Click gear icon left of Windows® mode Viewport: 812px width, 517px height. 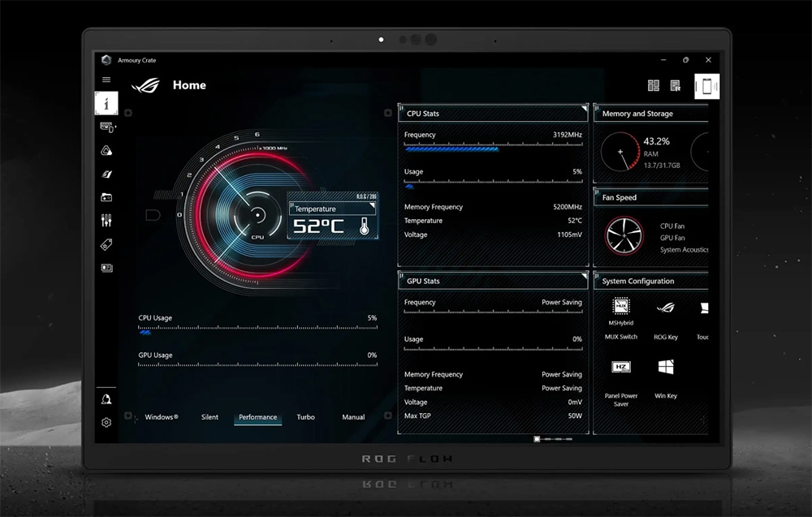tap(128, 416)
